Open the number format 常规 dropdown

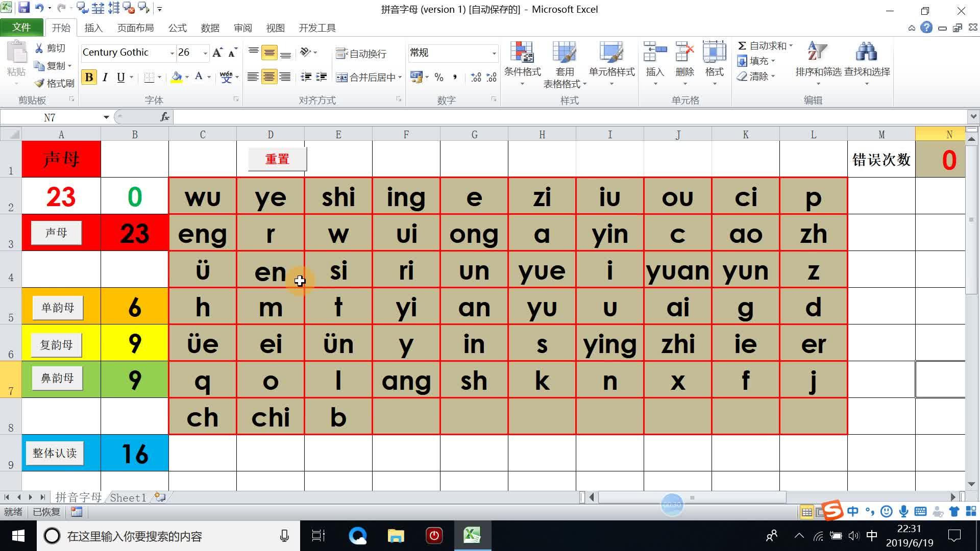click(x=494, y=53)
